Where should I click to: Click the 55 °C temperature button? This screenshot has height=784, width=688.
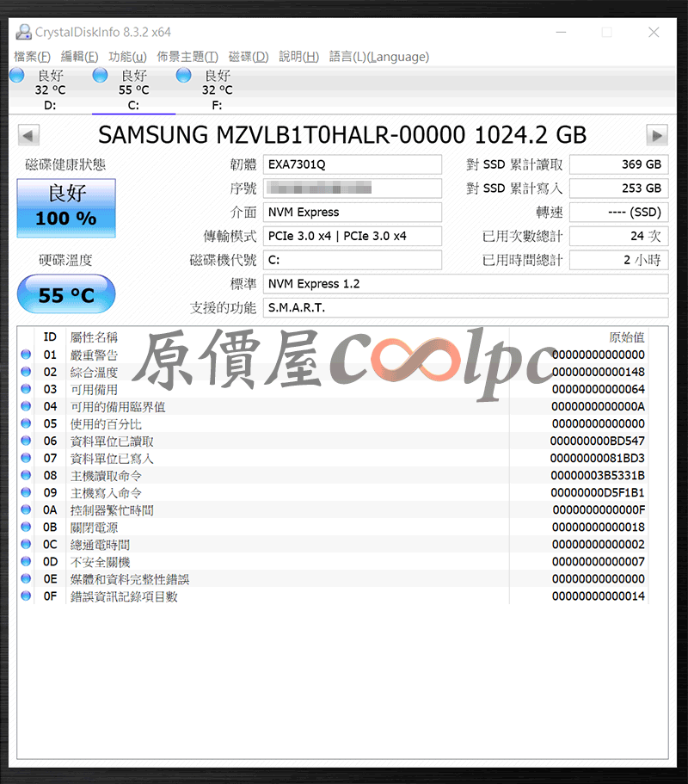66,294
